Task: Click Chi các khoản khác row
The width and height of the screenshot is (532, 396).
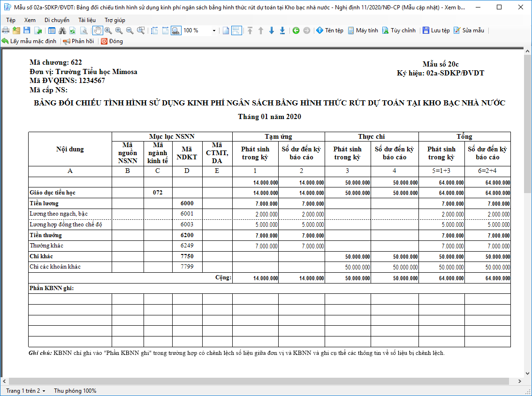Action: 55,267
